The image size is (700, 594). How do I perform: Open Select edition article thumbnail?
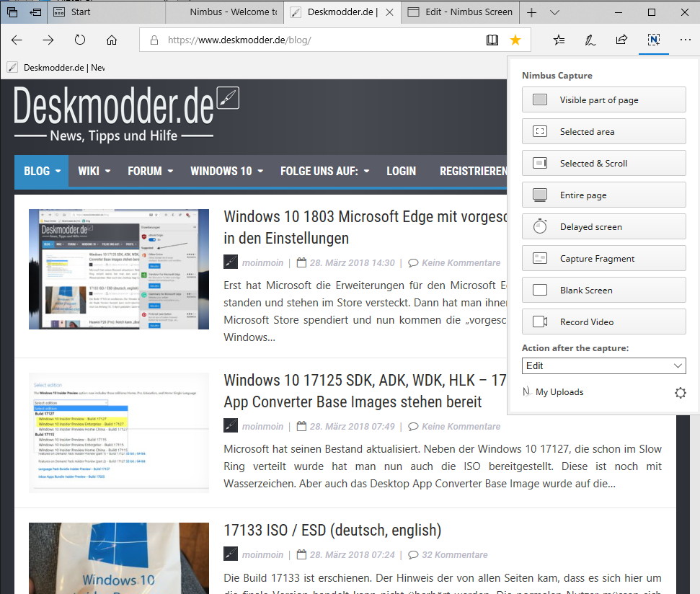pos(119,433)
